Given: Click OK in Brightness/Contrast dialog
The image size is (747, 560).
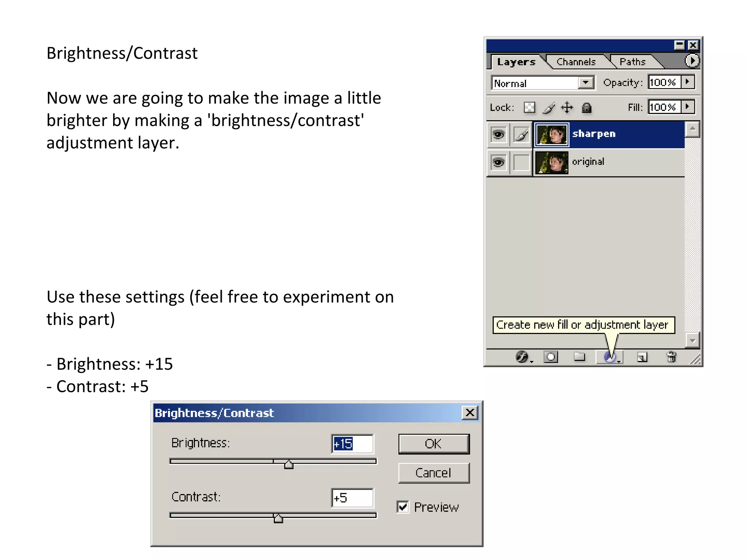Looking at the screenshot, I should click(434, 444).
